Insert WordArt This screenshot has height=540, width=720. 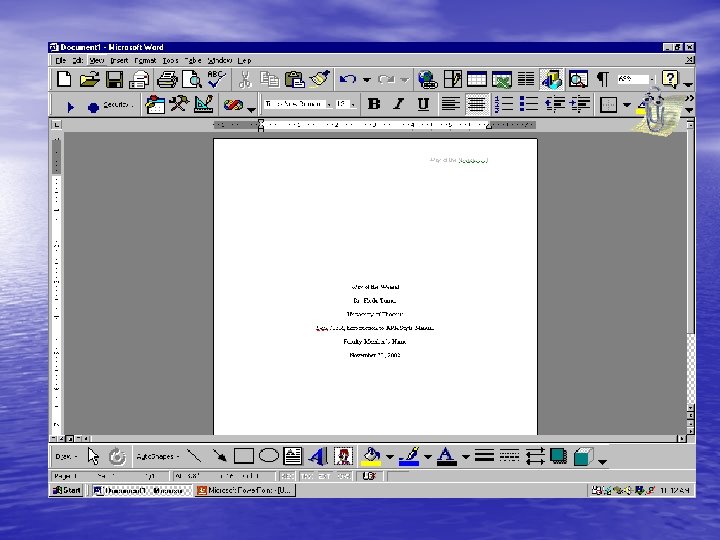(x=317, y=456)
